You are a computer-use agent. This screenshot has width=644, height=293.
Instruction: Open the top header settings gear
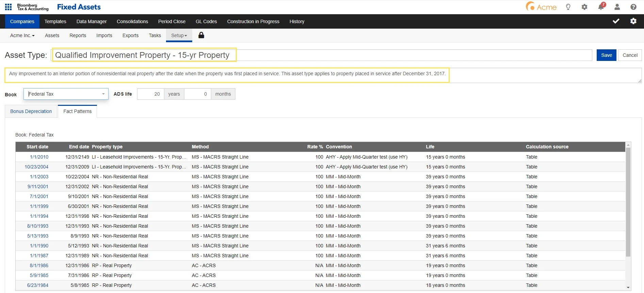584,7
